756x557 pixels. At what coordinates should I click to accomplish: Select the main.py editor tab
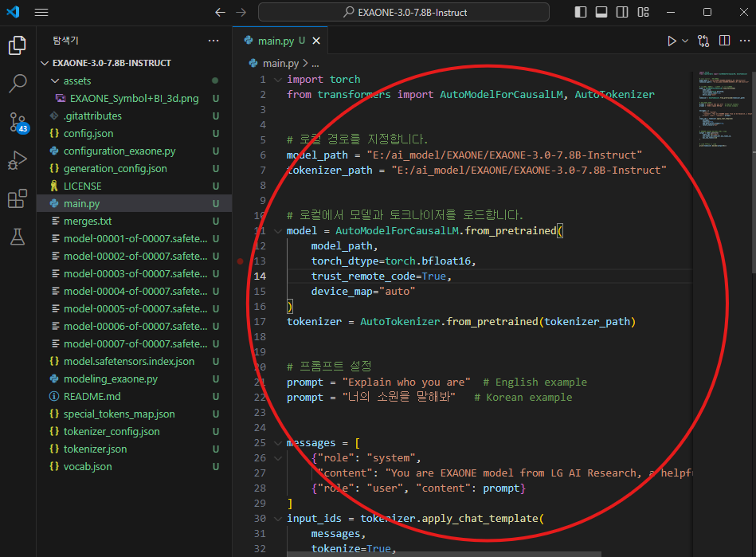pyautogui.click(x=280, y=41)
